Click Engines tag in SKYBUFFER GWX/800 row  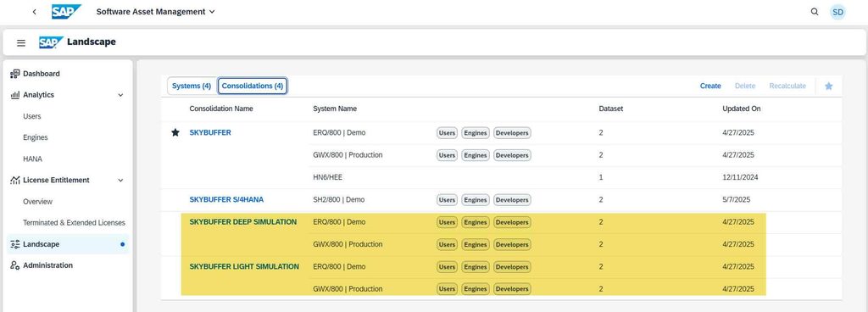(x=476, y=155)
